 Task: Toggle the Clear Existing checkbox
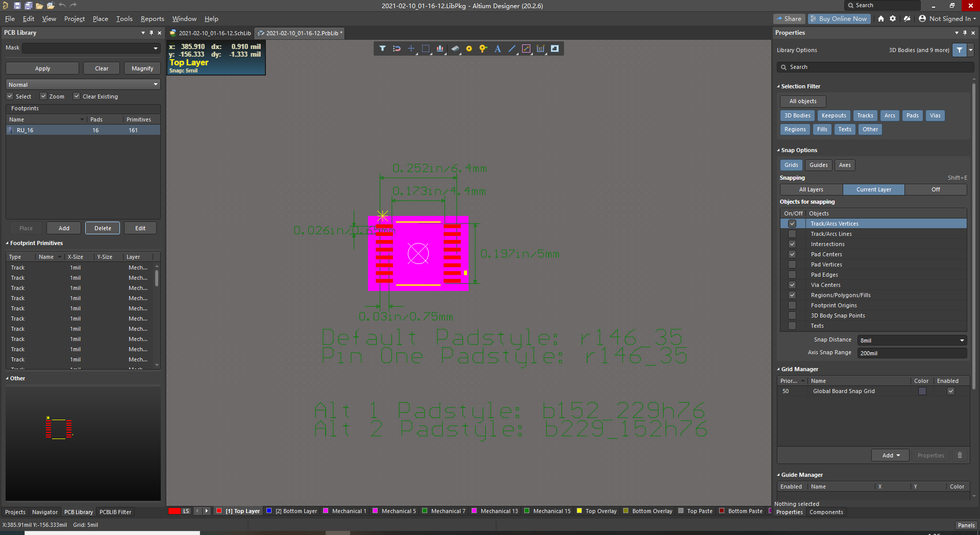[77, 96]
